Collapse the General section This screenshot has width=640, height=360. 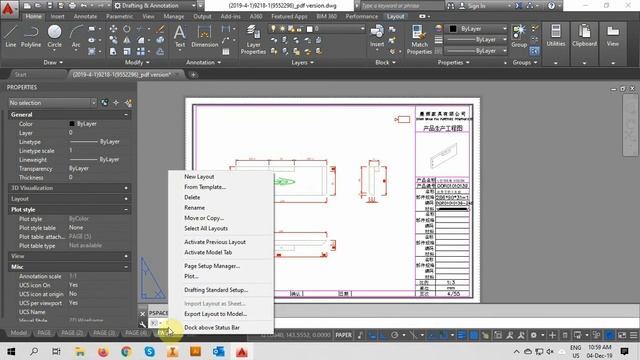click(126, 115)
